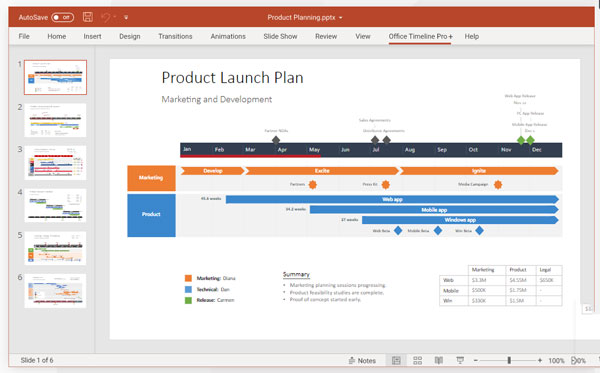600x373 pixels.
Task: Go to the Animations tab
Action: [228, 36]
